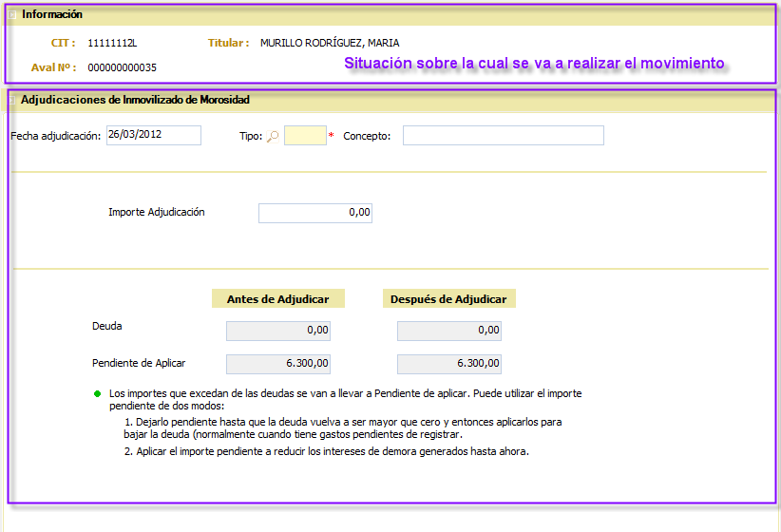Select Deuda field under Antes de Adjudicar
Viewport: 781px width, 532px height.
pyautogui.click(x=278, y=331)
